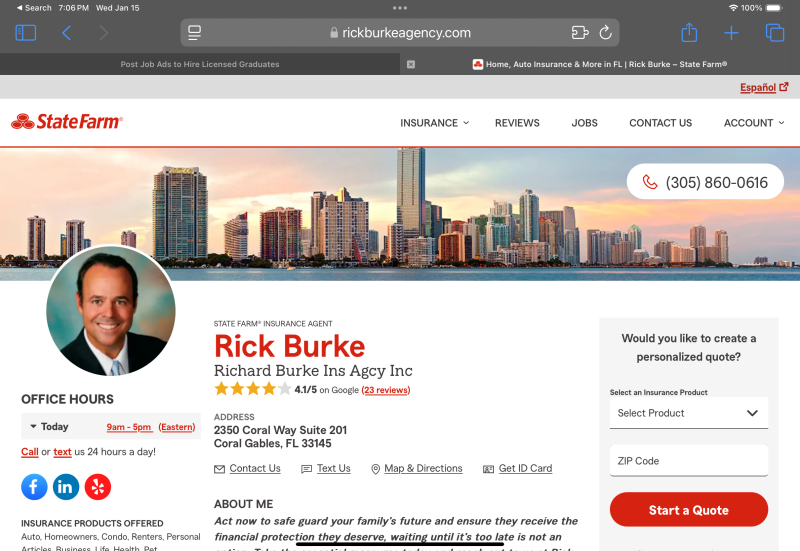Viewport: 800px width, 551px height.
Task: Call the (305) 860-0616 phone button
Action: (705, 182)
